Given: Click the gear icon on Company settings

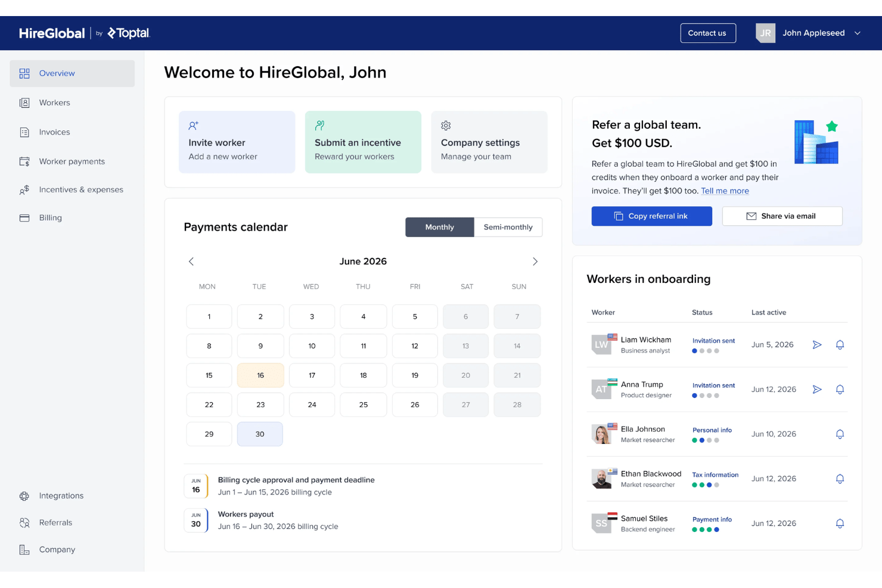Looking at the screenshot, I should click(x=446, y=126).
